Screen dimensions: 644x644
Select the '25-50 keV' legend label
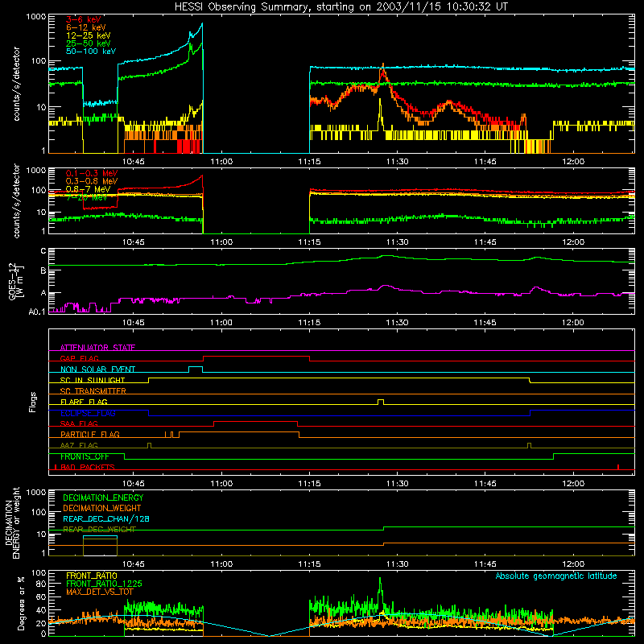coord(89,43)
